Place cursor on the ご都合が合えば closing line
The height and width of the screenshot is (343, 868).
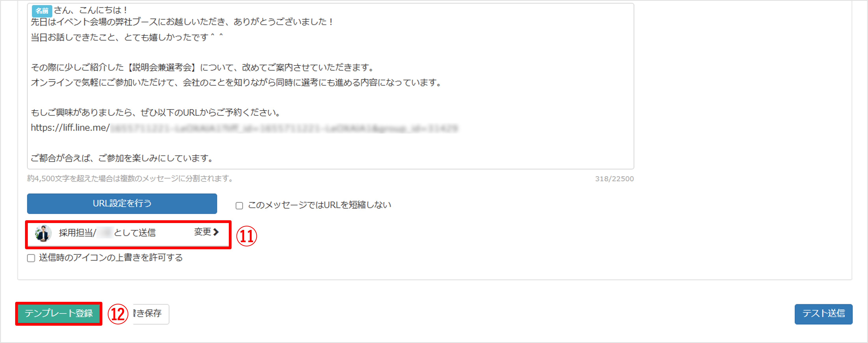click(x=122, y=158)
